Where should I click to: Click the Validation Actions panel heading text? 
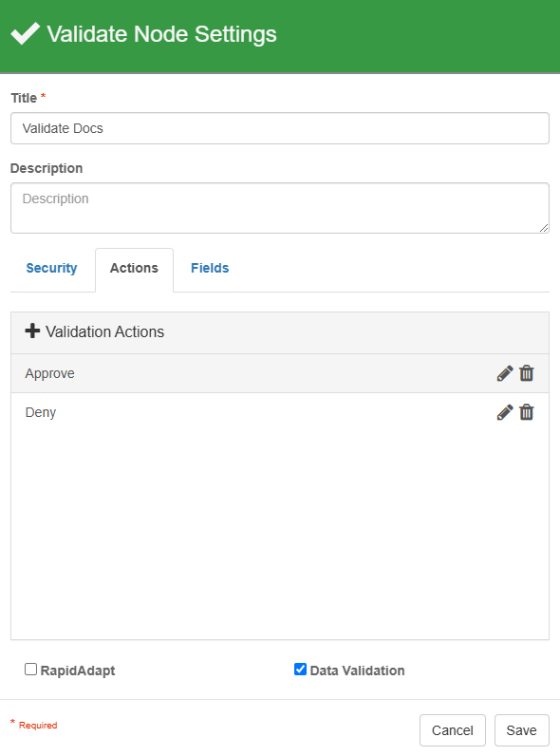[105, 331]
